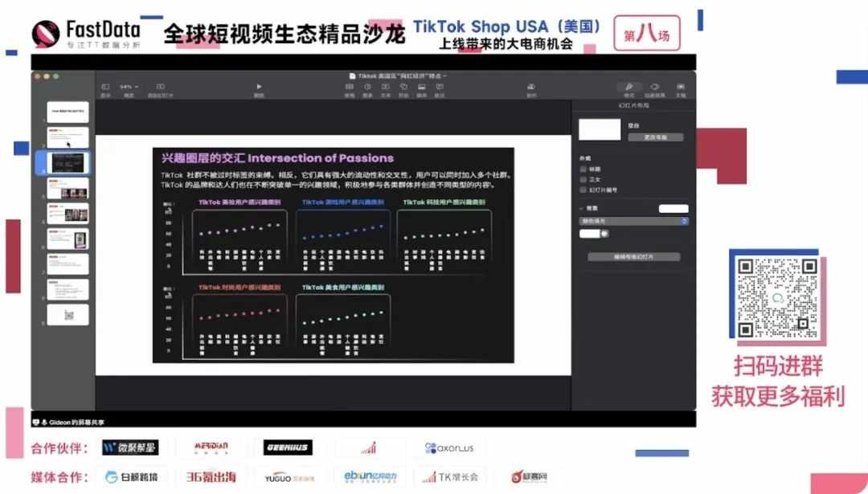
Task: Open the View menu icon in Keynote toolbar
Action: pos(105,87)
